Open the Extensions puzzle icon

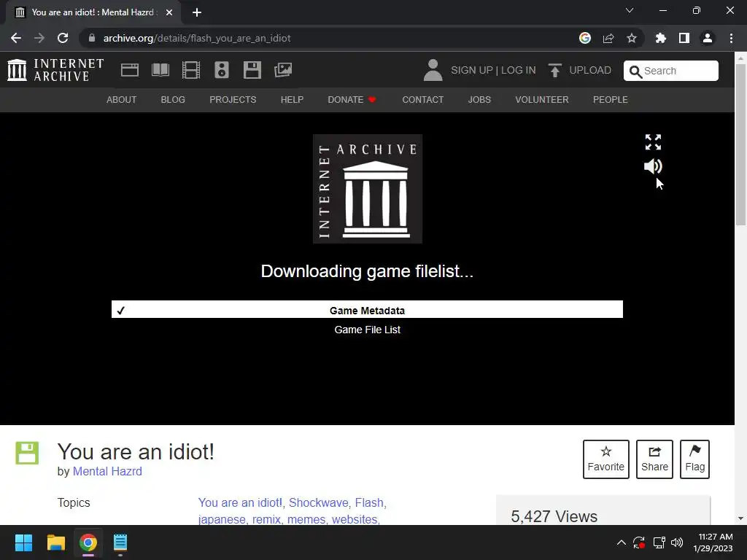tap(661, 38)
